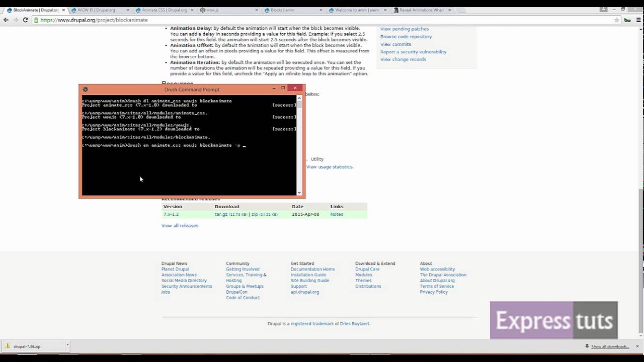Open Security Announcements footer link
The image size is (644, 362).
[187, 287]
